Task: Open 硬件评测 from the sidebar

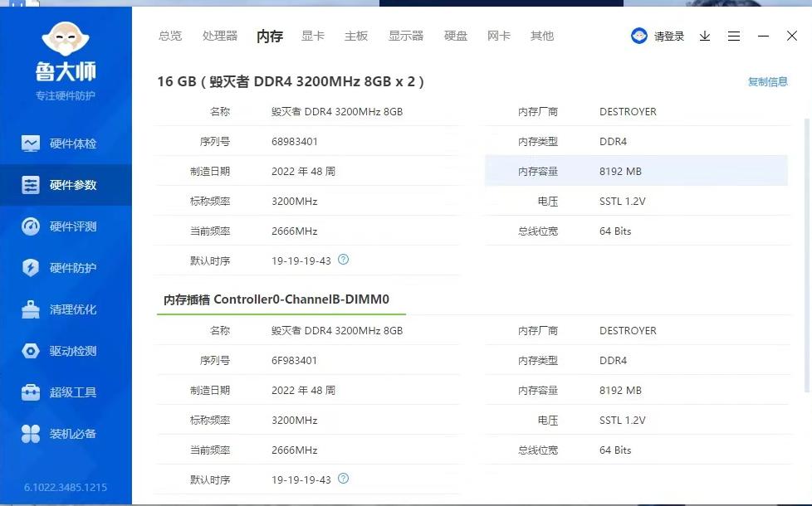Action: (66, 226)
